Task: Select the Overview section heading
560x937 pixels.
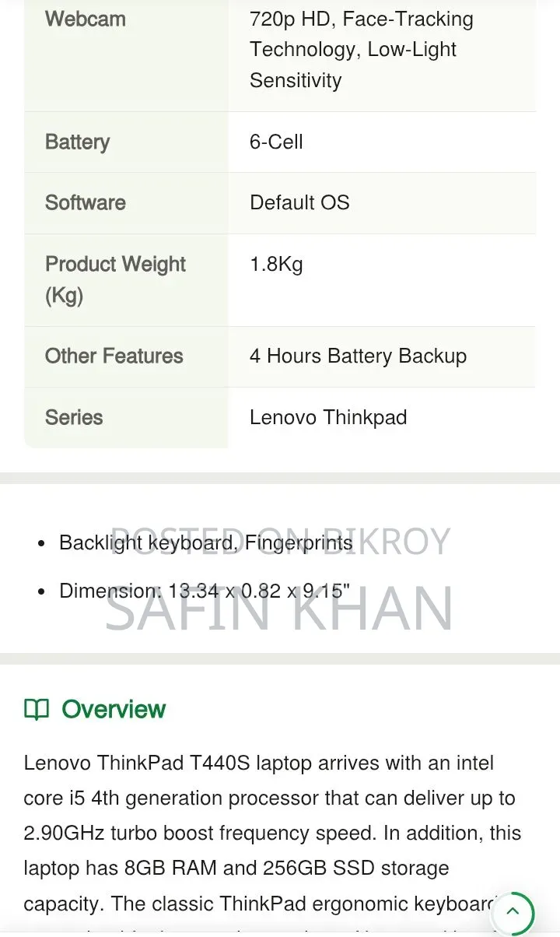Action: coord(114,709)
